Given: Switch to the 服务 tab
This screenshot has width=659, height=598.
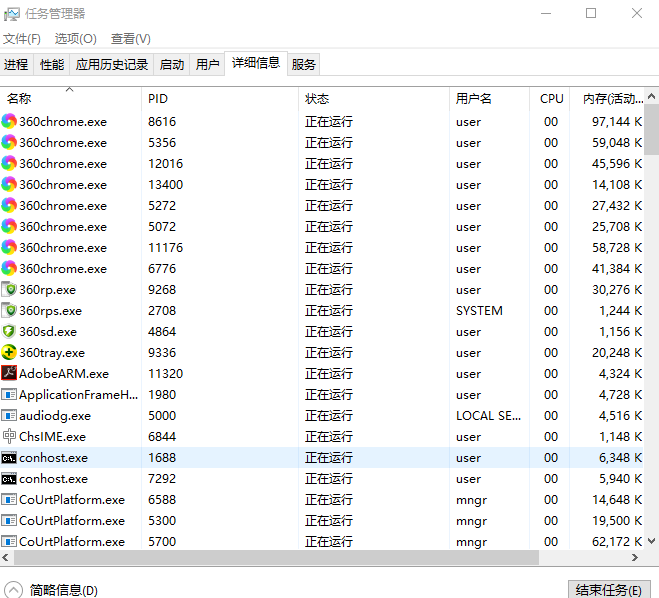Looking at the screenshot, I should click(303, 65).
